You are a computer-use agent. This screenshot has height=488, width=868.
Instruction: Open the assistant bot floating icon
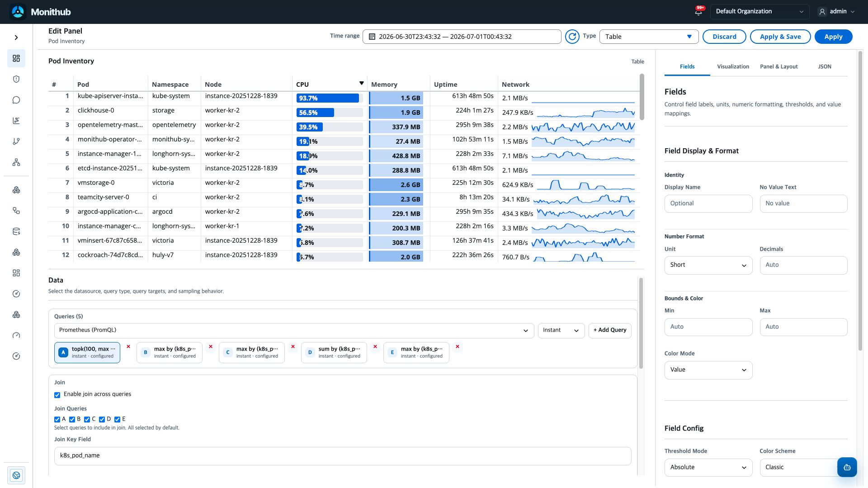(x=847, y=467)
